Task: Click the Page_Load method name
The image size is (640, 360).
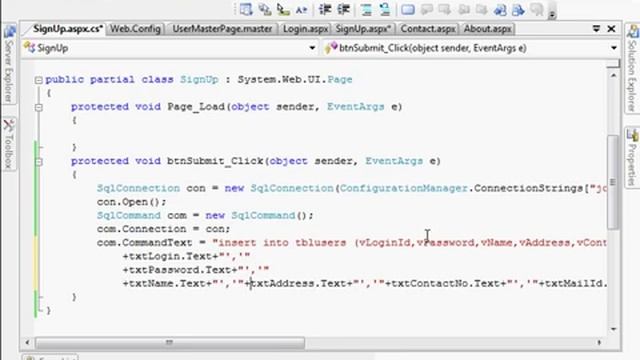Action: coord(196,107)
